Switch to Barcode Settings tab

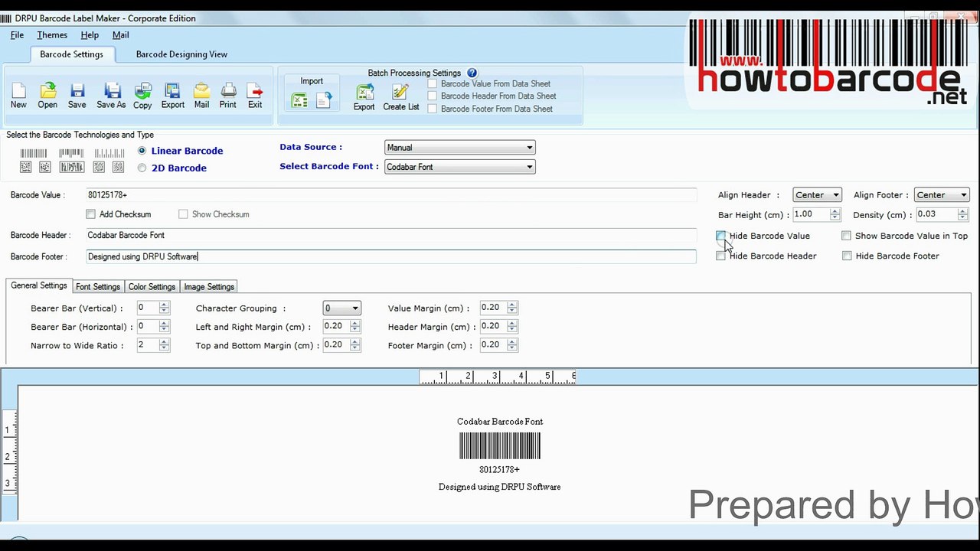(71, 54)
